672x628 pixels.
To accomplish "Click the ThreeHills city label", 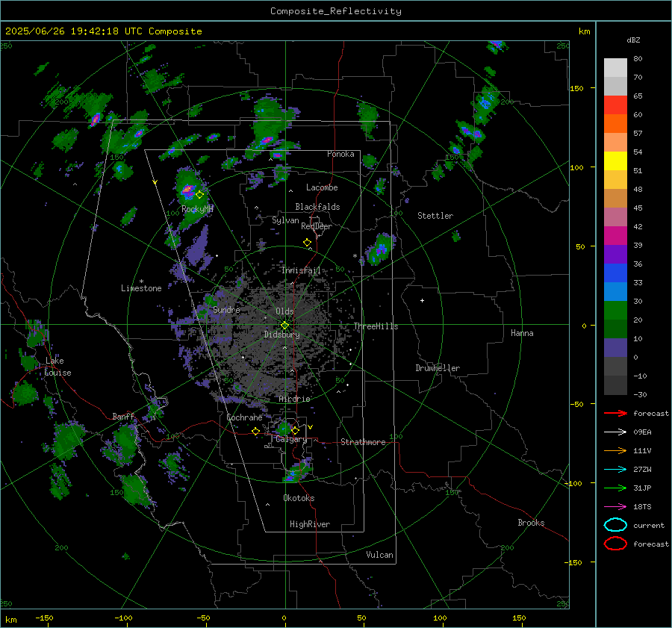I will pyautogui.click(x=376, y=326).
